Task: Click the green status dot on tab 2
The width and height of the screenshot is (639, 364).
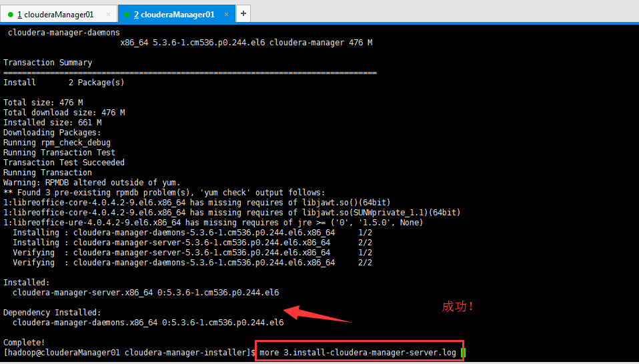Action: pos(127,15)
